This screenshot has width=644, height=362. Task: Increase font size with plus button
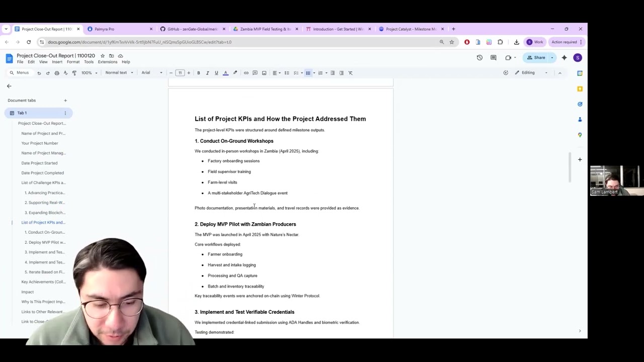pyautogui.click(x=189, y=73)
